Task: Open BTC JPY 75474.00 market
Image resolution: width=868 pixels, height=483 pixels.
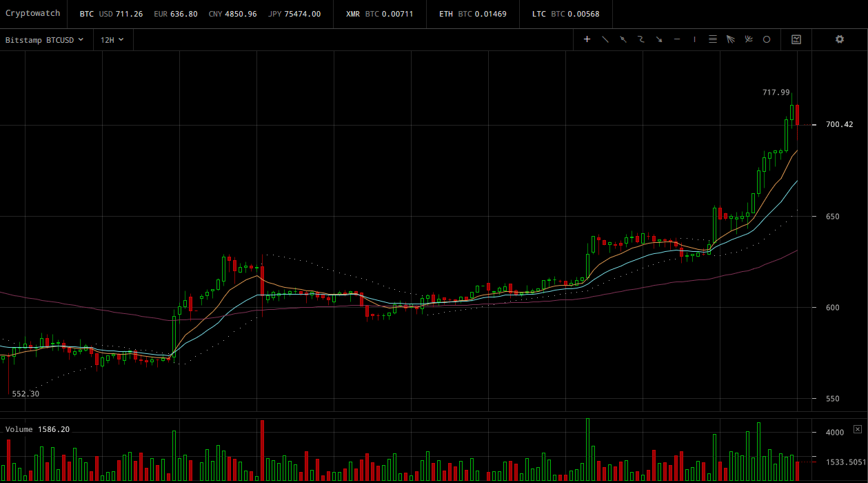Action: pyautogui.click(x=294, y=14)
